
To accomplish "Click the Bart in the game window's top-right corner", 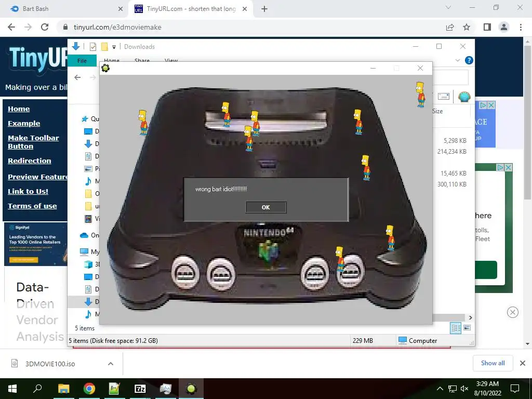I will (x=420, y=95).
